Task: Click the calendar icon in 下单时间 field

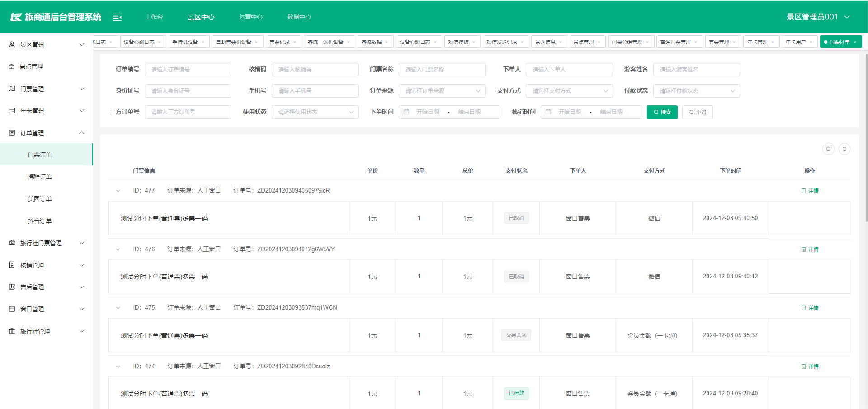Action: [406, 112]
